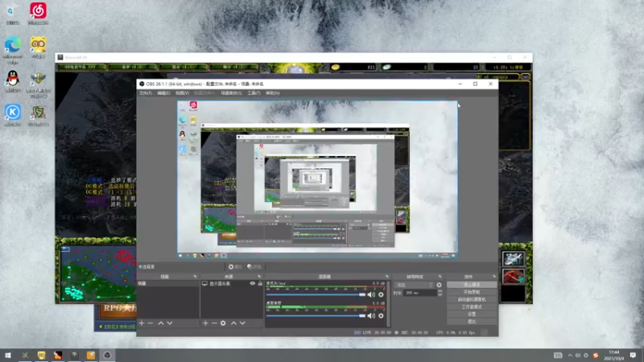Viewport: 644px width, 362px height.
Task: Open the Tools menu in OBS
Action: click(254, 93)
